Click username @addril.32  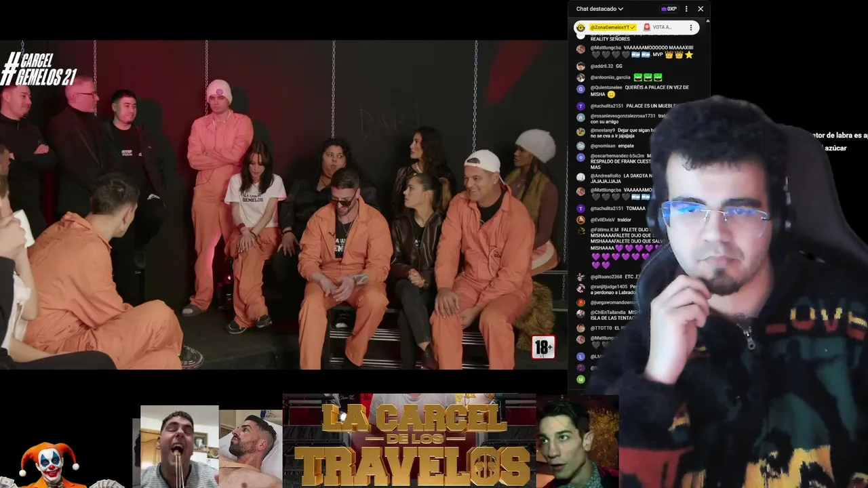pos(601,66)
